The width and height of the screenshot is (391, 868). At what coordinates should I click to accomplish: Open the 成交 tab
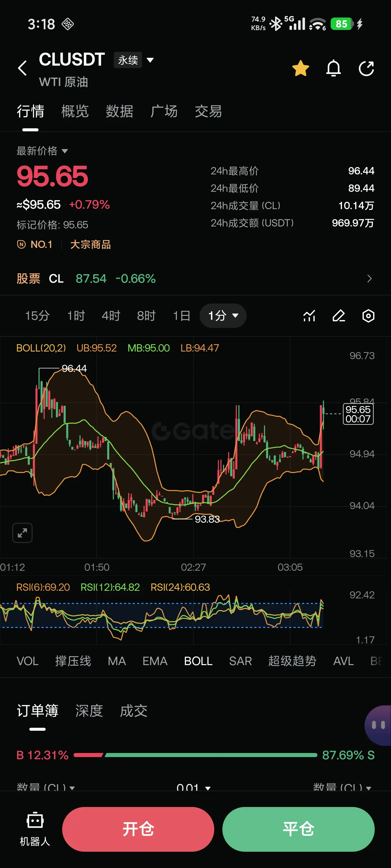134,711
